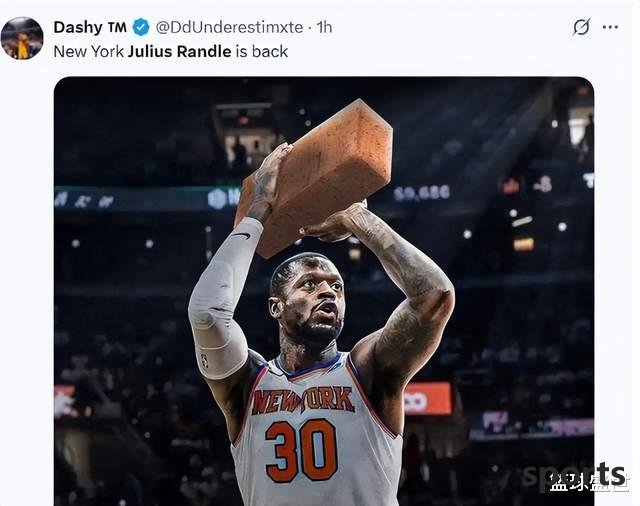Click the words New York in tweet
The image size is (640, 506).
click(89, 51)
